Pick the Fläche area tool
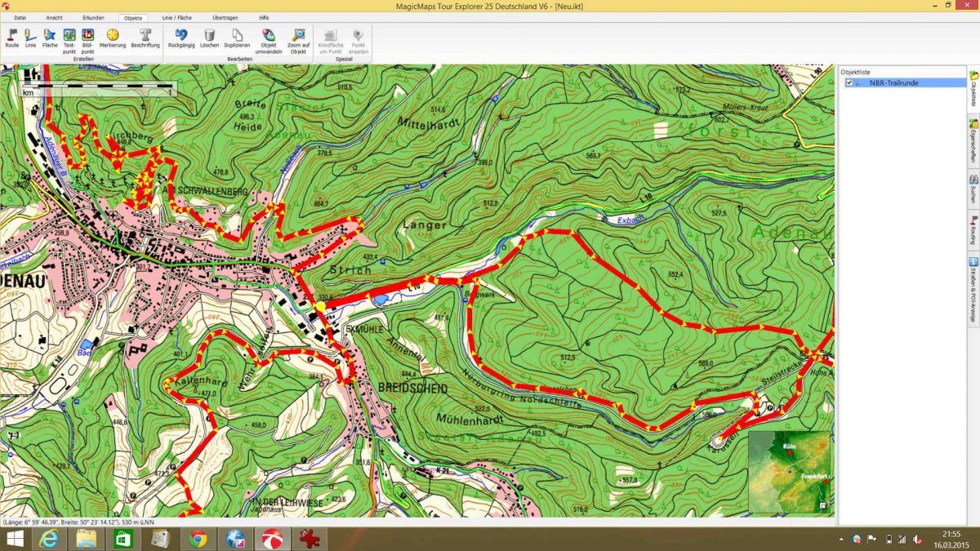This screenshot has height=551, width=980. click(50, 38)
